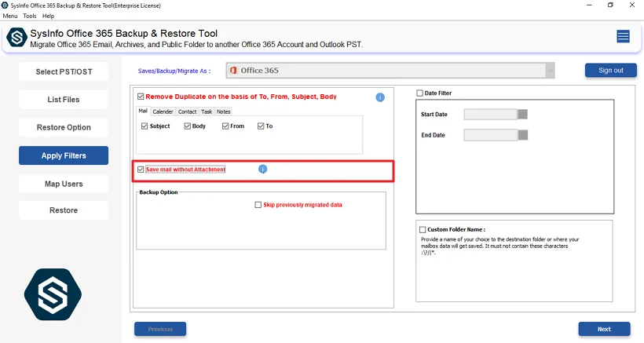Image resolution: width=644 pixels, height=343 pixels.
Task: Open the Tools menu
Action: pos(30,16)
